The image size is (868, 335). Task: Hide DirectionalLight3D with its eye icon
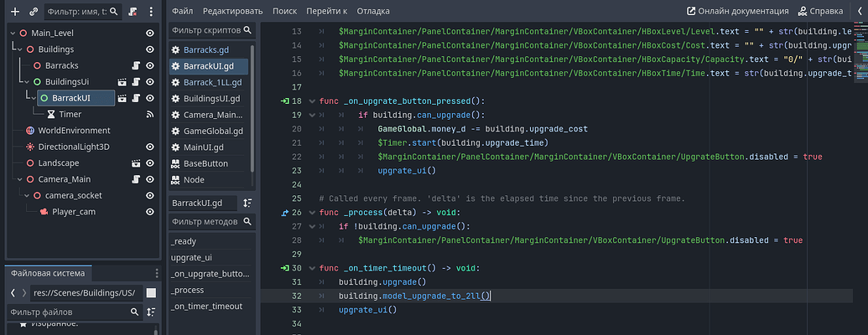click(149, 147)
